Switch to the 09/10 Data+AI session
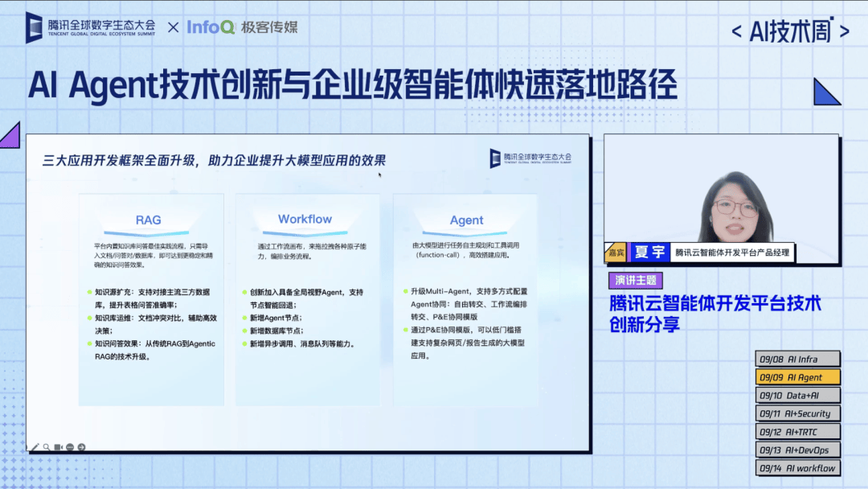This screenshot has height=489, width=868. 797,395
